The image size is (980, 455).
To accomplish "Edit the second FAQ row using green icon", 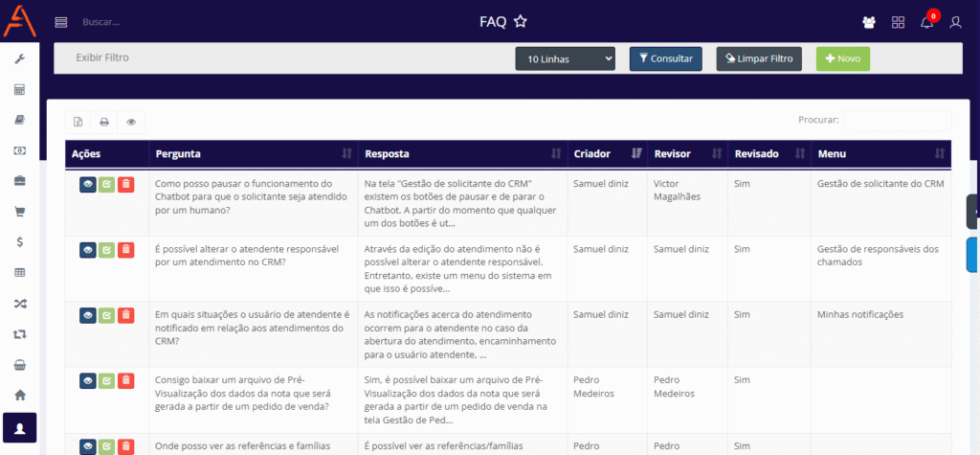I will [x=106, y=250].
